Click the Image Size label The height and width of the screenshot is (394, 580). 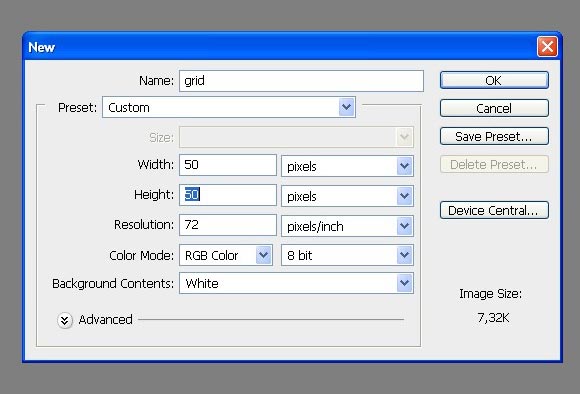490,294
